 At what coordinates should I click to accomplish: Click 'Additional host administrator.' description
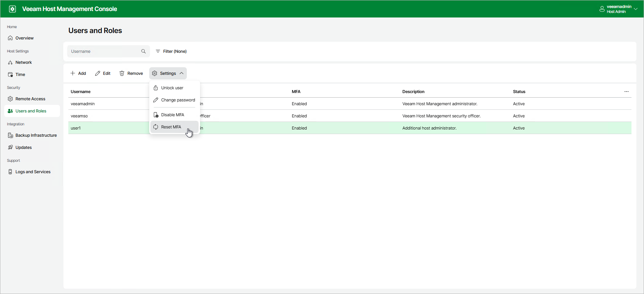coord(429,128)
